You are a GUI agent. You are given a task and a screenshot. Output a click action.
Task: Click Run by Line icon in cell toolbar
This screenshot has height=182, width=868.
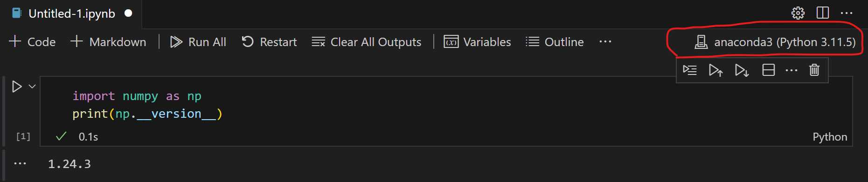point(690,70)
